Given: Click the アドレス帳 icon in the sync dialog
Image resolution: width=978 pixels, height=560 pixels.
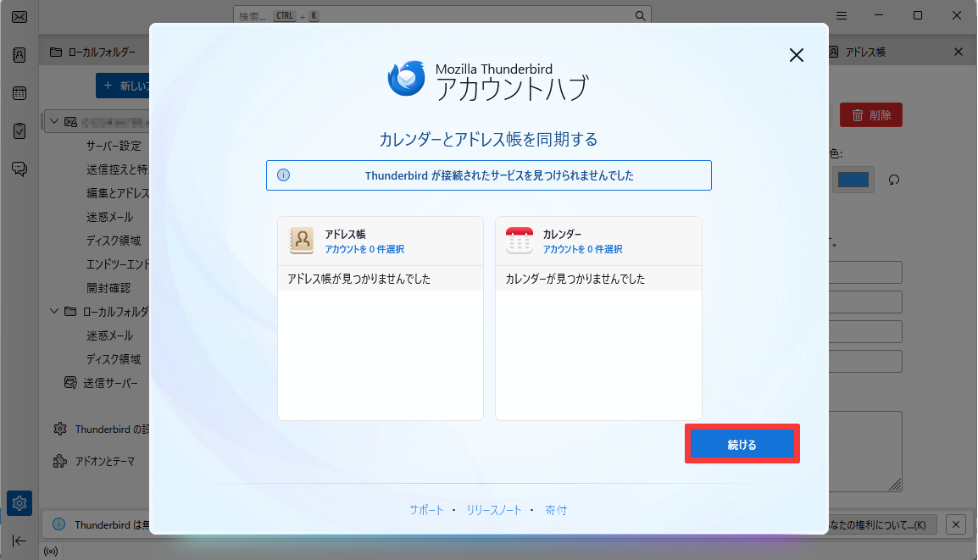Looking at the screenshot, I should 301,240.
